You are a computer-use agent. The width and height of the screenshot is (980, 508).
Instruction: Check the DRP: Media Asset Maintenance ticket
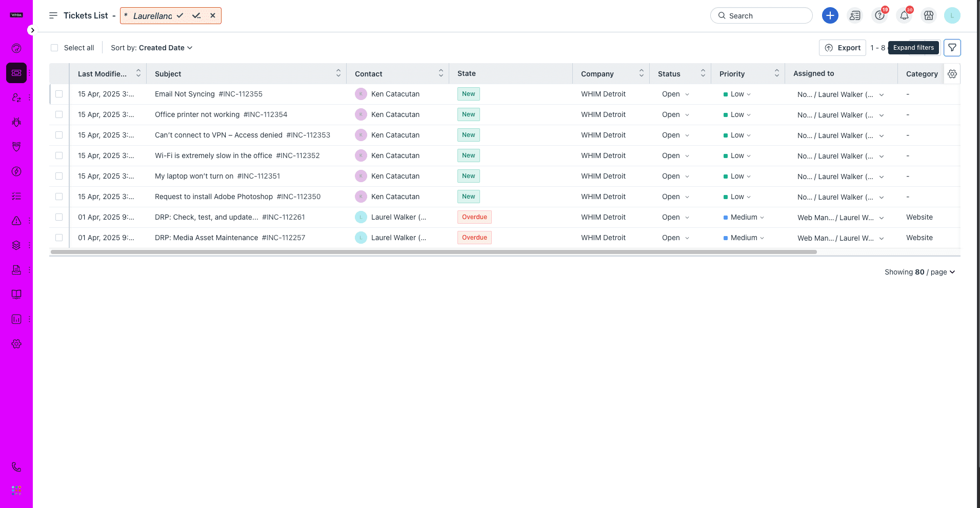(x=59, y=238)
